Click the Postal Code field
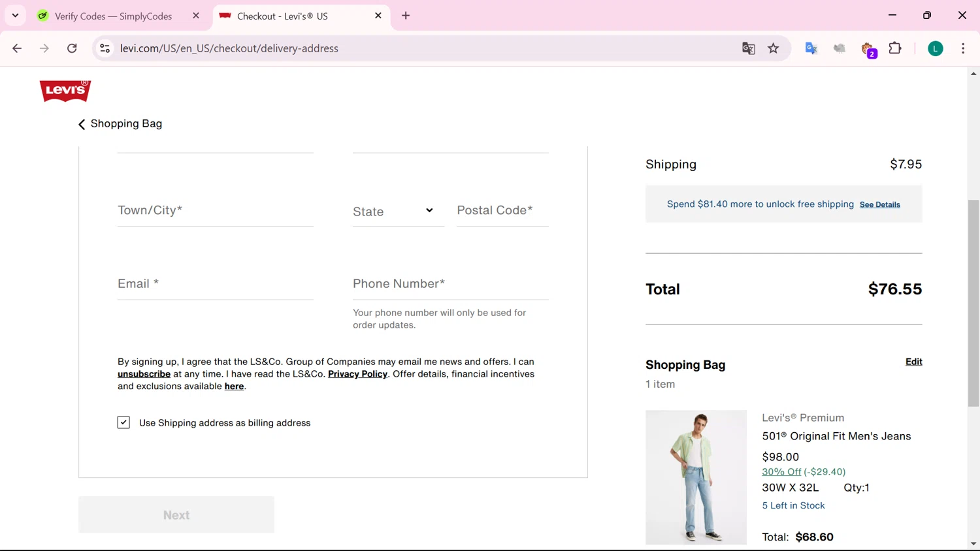 502,211
